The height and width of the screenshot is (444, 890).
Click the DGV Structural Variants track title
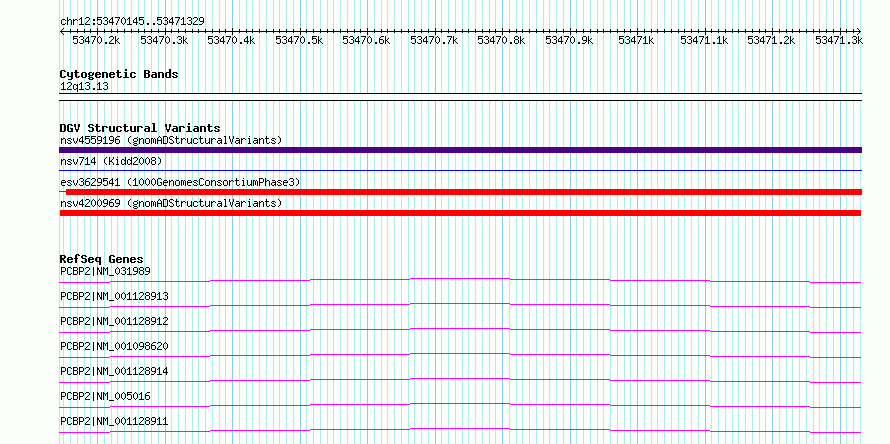[x=140, y=128]
